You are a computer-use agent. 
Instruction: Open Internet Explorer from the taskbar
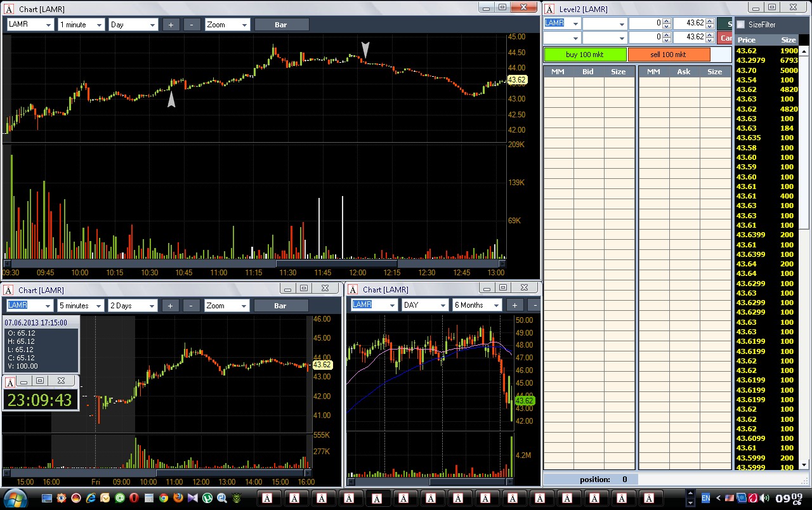coord(91,498)
